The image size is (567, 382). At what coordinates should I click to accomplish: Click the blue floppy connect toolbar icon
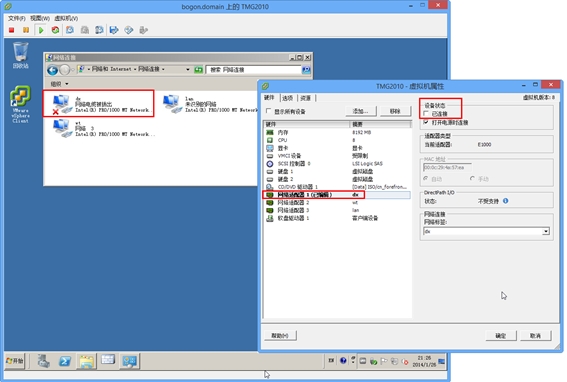point(114,30)
